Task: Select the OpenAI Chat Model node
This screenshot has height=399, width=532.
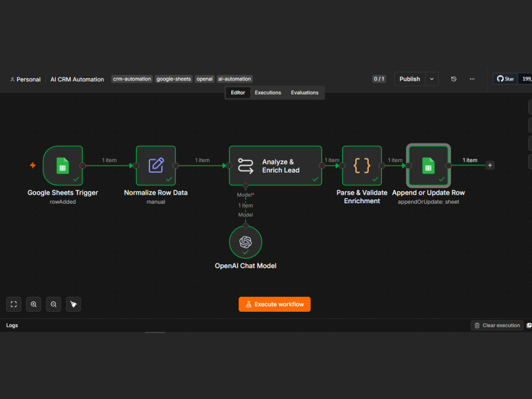Action: click(x=246, y=242)
